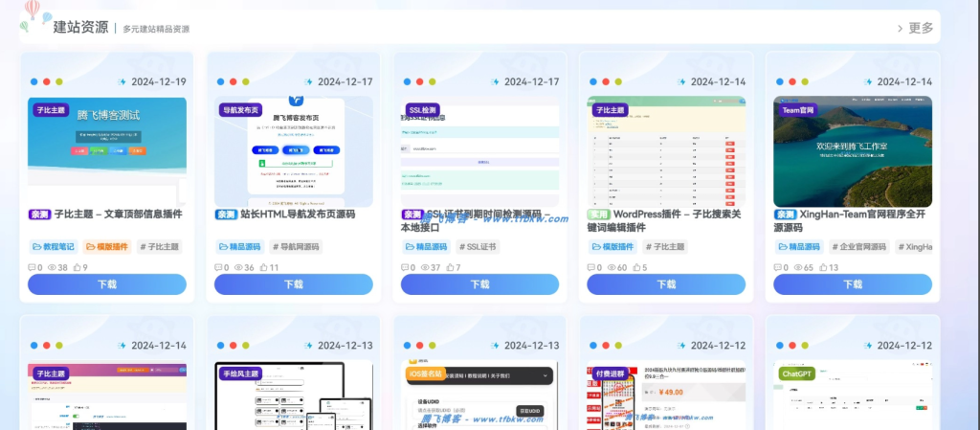Click blue 亲测 label on 站长HTML导航 title

point(226,215)
